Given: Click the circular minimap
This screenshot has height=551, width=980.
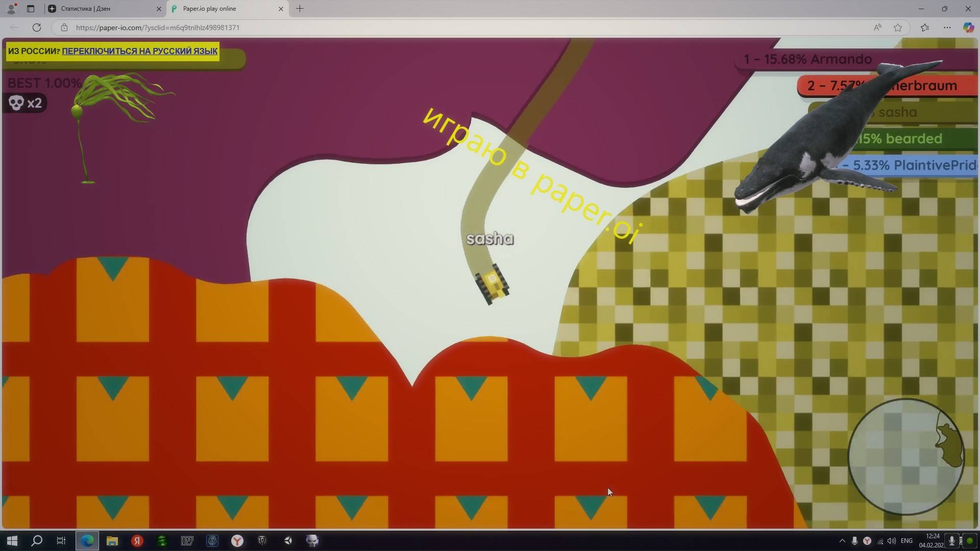Looking at the screenshot, I should tap(905, 457).
